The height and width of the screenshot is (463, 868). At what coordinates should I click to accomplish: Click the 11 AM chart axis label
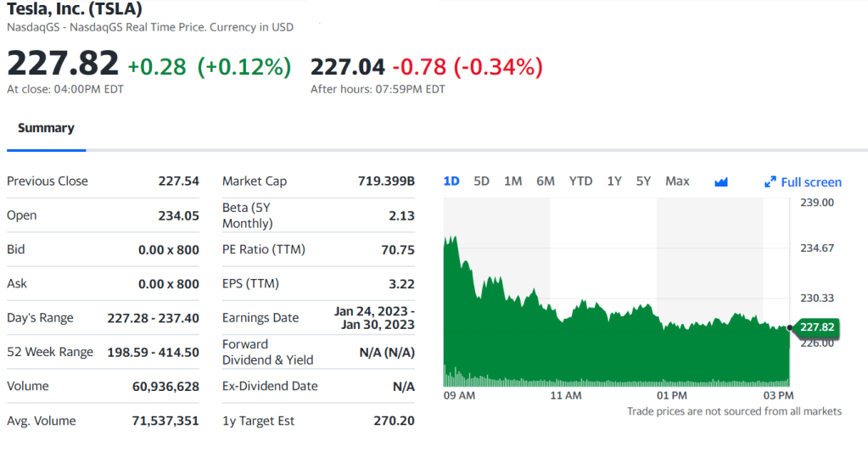click(566, 395)
